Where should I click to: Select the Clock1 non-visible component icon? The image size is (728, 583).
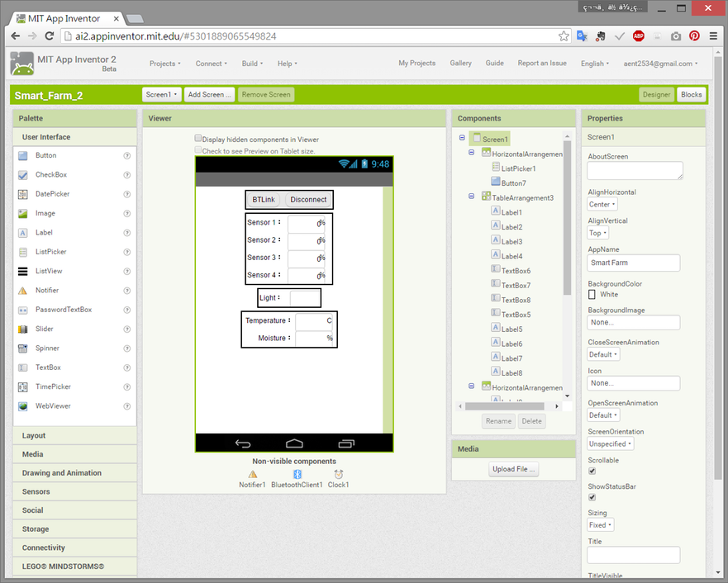pyautogui.click(x=339, y=474)
